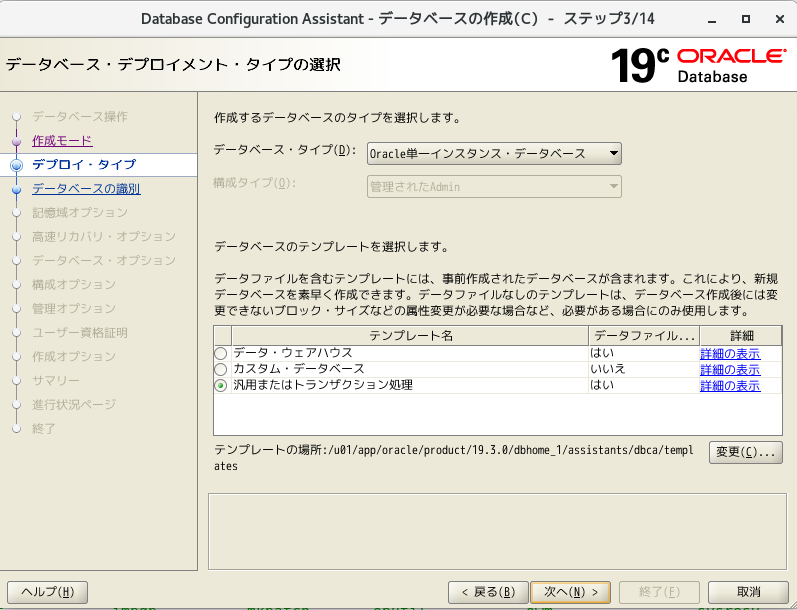Click the template location path text
The width and height of the screenshot is (797, 610).
[453, 458]
